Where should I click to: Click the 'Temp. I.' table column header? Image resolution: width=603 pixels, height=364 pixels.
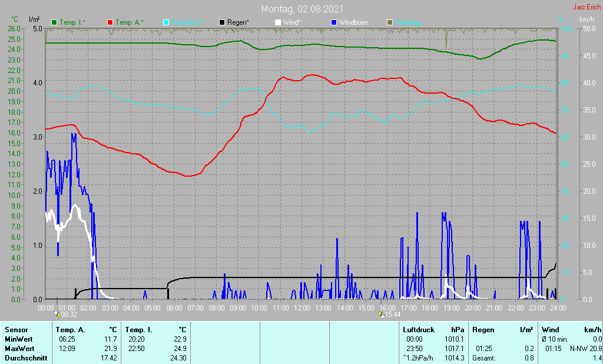point(139,330)
